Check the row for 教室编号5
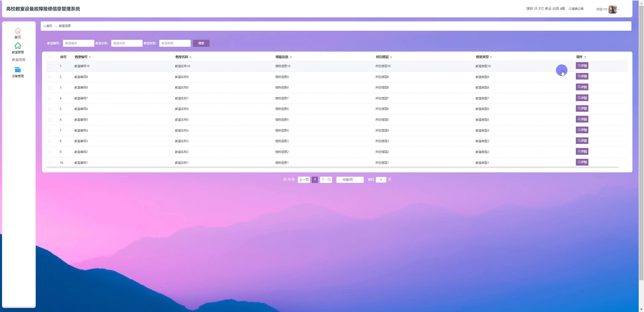 click(x=50, y=120)
